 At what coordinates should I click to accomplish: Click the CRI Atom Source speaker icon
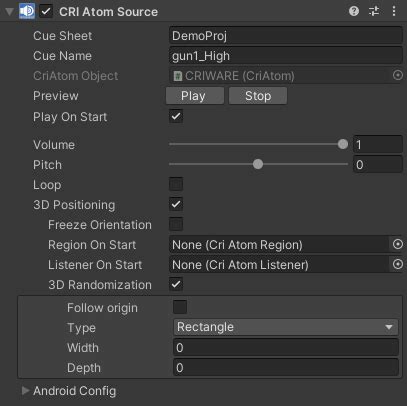27,11
